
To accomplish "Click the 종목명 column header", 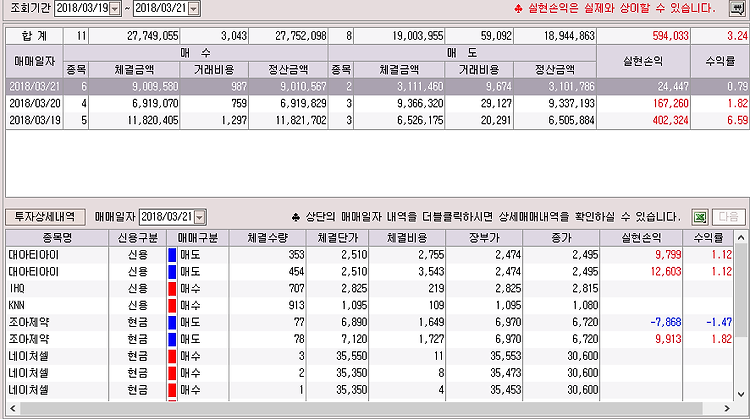I will (57, 238).
